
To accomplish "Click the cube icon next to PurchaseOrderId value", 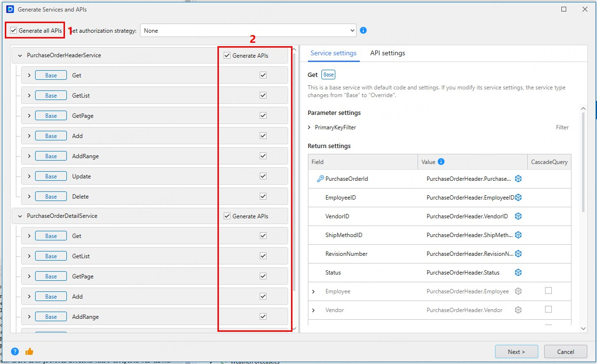I will pyautogui.click(x=518, y=179).
